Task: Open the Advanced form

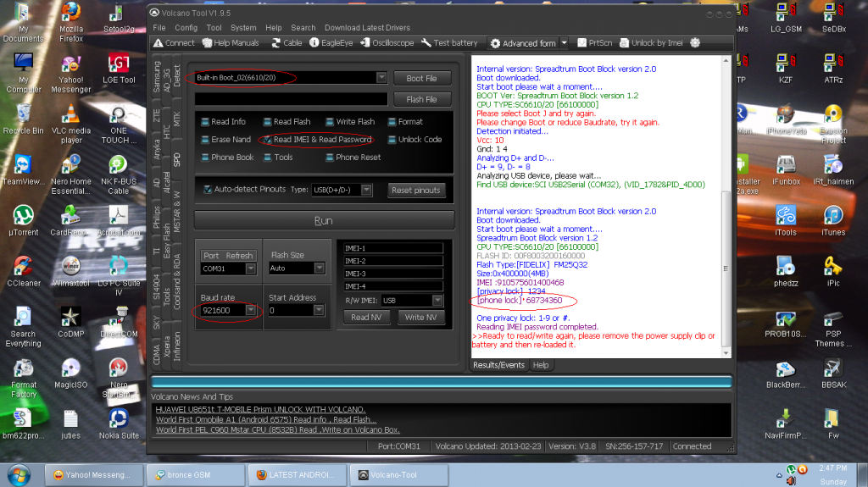Action: (522, 43)
